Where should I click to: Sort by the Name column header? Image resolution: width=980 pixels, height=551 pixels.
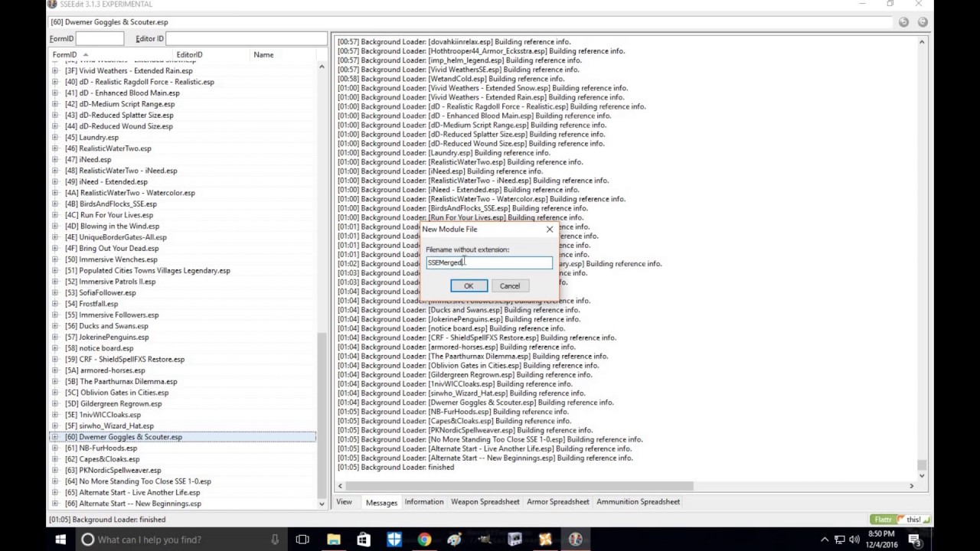pyautogui.click(x=263, y=55)
